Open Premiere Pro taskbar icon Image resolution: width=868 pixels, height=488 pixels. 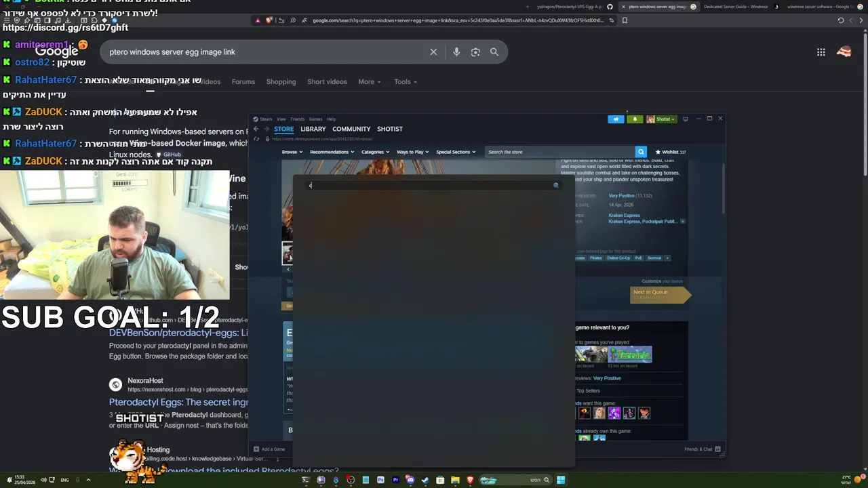(x=395, y=480)
